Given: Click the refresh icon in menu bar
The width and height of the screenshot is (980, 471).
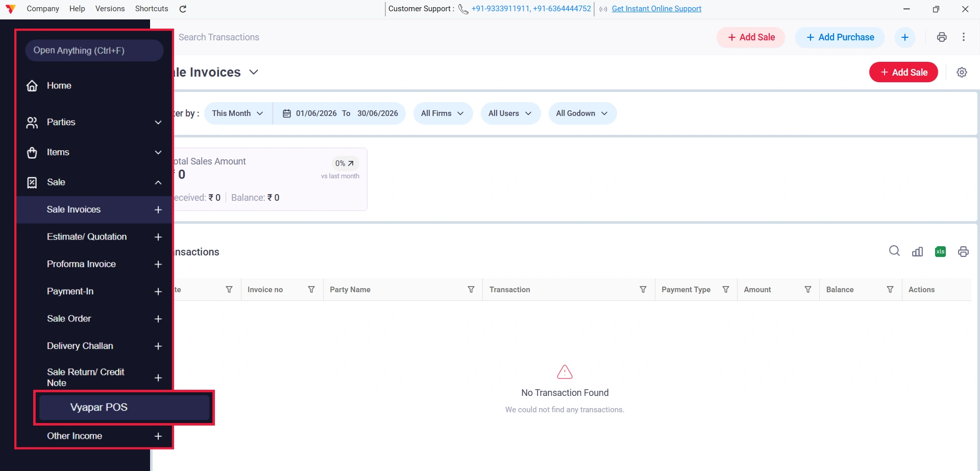Looking at the screenshot, I should tap(183, 9).
